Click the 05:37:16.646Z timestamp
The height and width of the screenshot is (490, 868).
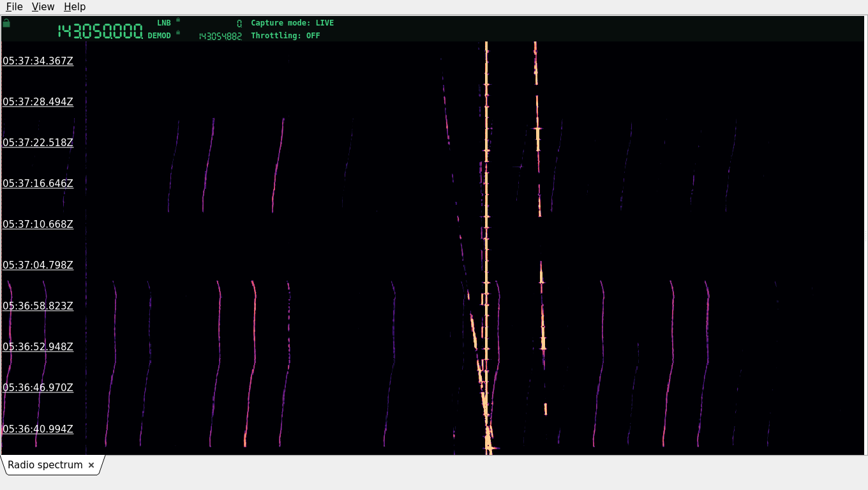[38, 184]
